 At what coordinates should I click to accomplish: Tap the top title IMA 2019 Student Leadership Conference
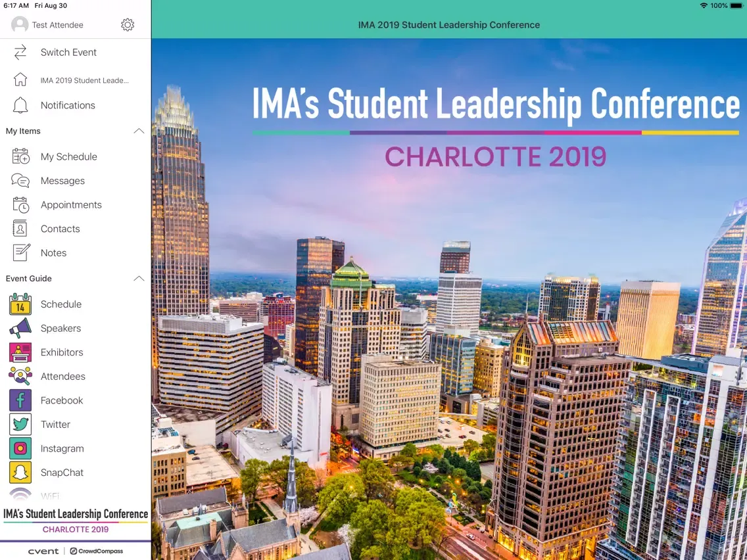[448, 25]
